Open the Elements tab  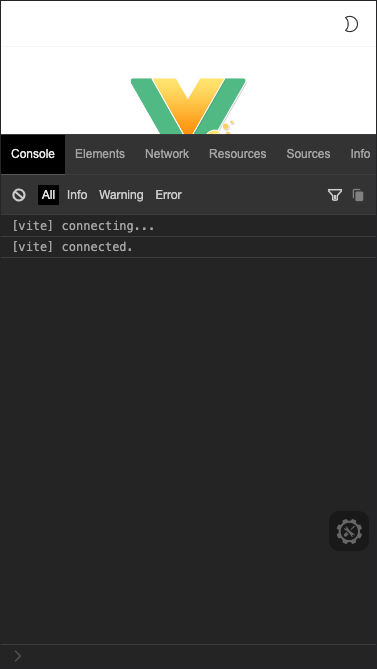[x=100, y=154]
